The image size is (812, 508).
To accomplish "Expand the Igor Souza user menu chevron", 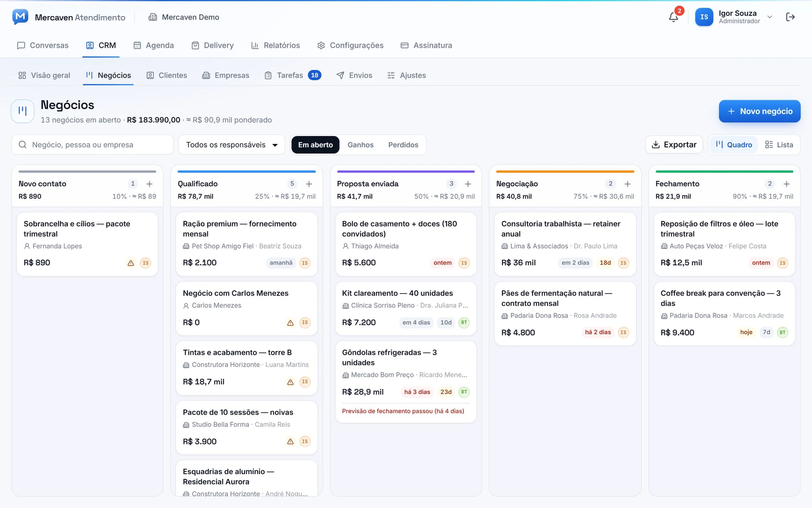I will pyautogui.click(x=770, y=17).
